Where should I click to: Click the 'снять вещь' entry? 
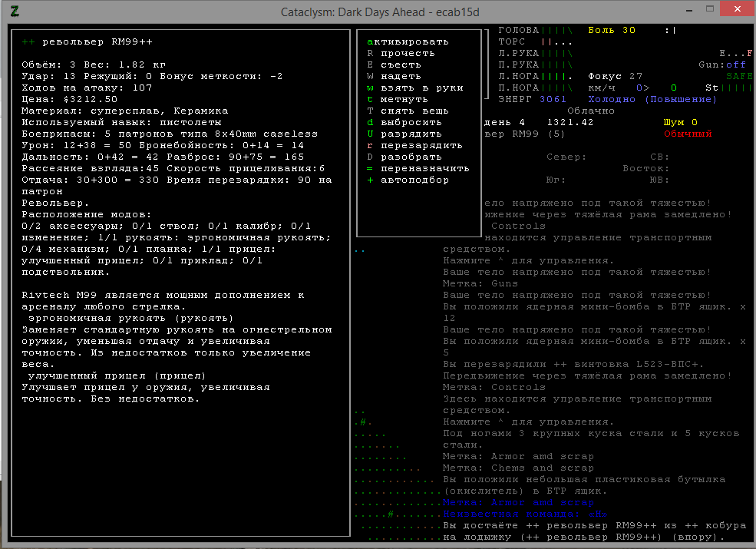click(408, 111)
